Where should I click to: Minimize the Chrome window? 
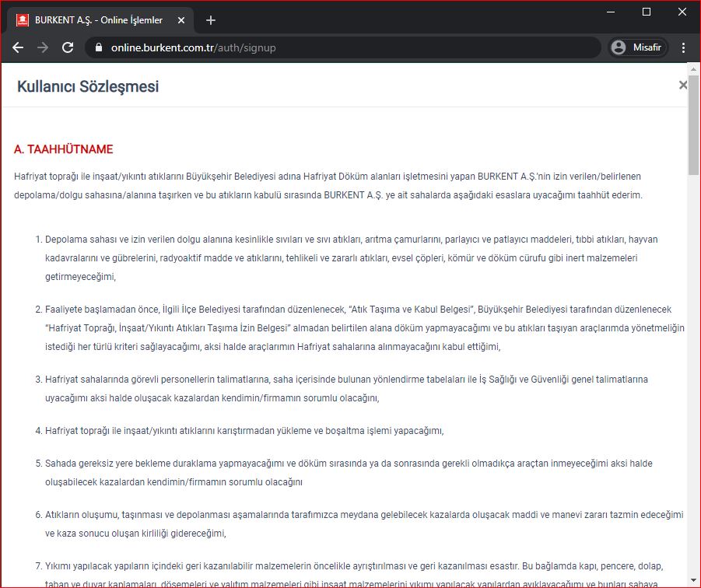click(x=611, y=12)
